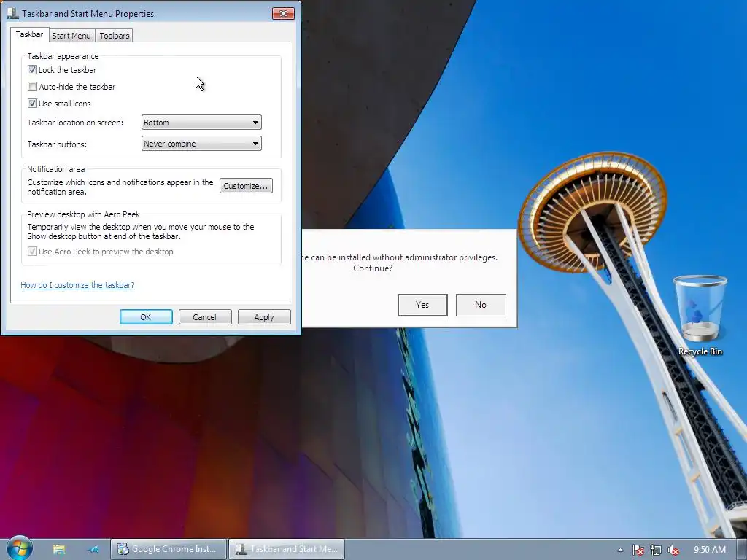The height and width of the screenshot is (560, 747).
Task: Open How do I customize the taskbar link
Action: [x=77, y=285]
